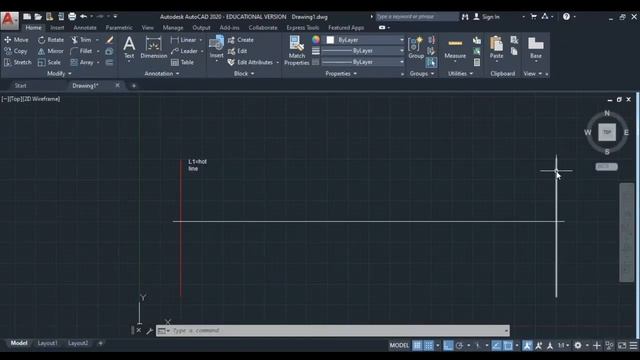Add a new drawing tab with plus button
The width and height of the screenshot is (640, 360).
pyautogui.click(x=134, y=86)
